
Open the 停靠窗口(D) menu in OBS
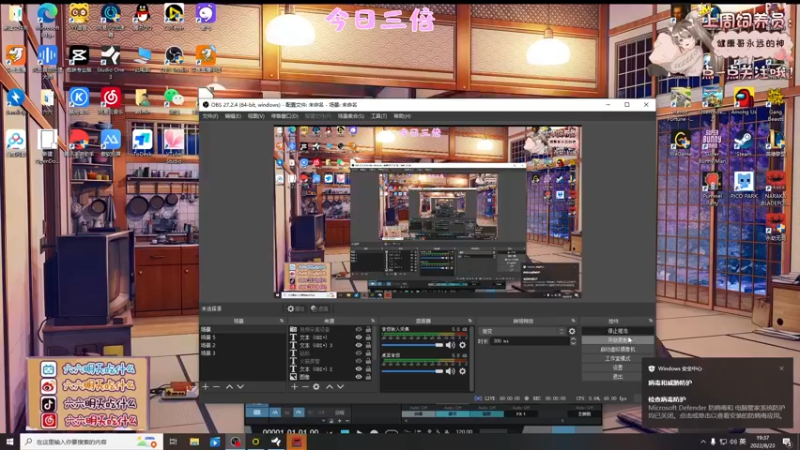285,116
